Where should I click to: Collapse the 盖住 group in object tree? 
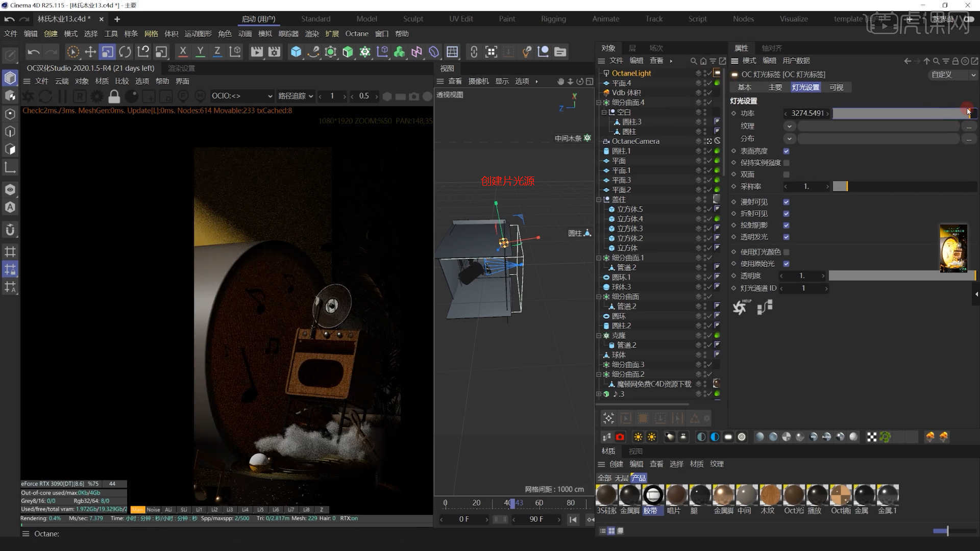point(599,199)
